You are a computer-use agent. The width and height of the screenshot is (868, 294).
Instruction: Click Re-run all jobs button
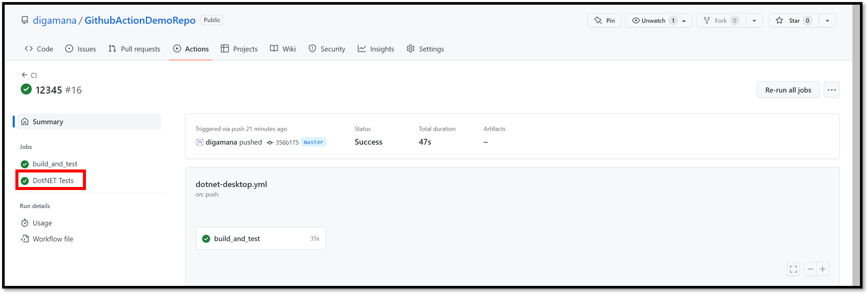[x=788, y=90]
